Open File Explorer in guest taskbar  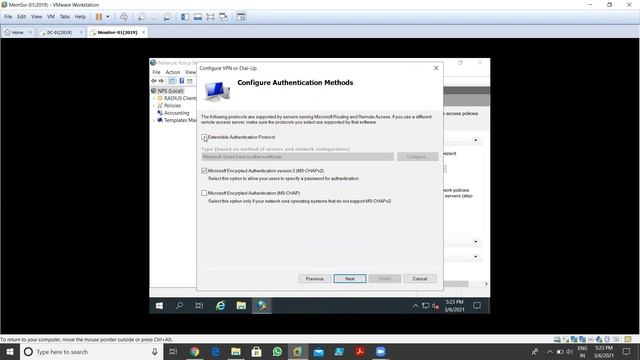point(241,305)
